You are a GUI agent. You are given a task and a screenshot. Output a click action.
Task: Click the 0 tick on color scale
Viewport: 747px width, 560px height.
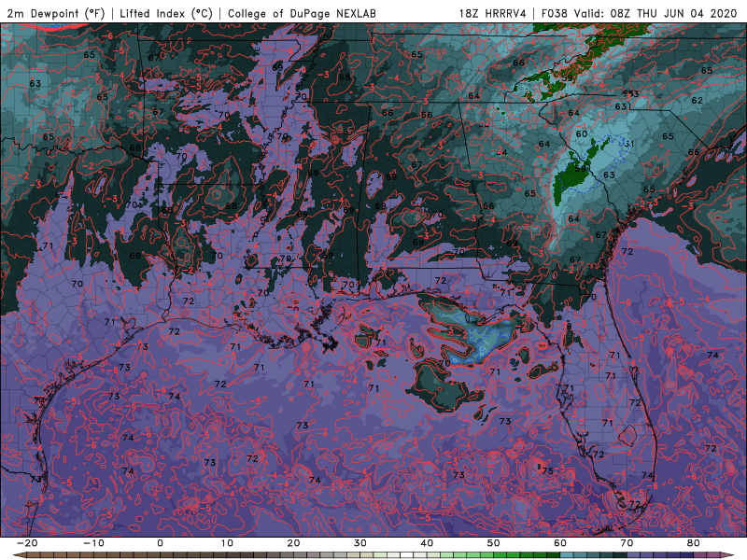pyautogui.click(x=160, y=543)
